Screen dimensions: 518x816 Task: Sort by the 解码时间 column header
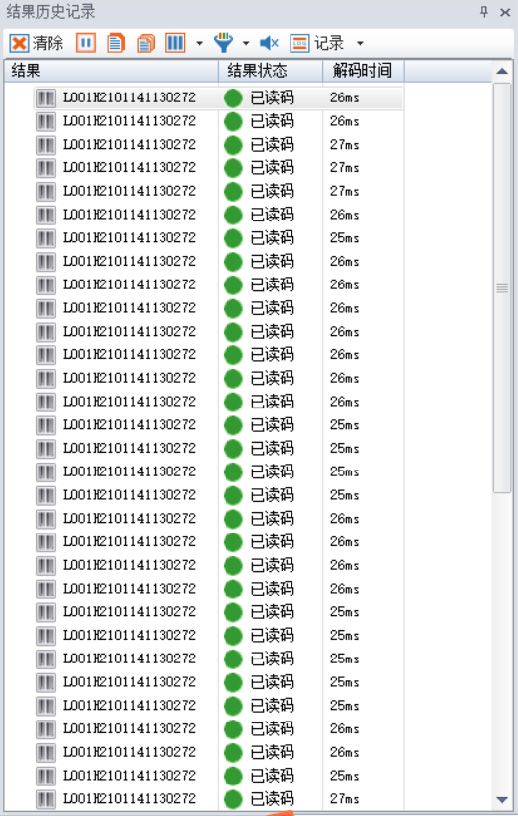pos(363,71)
